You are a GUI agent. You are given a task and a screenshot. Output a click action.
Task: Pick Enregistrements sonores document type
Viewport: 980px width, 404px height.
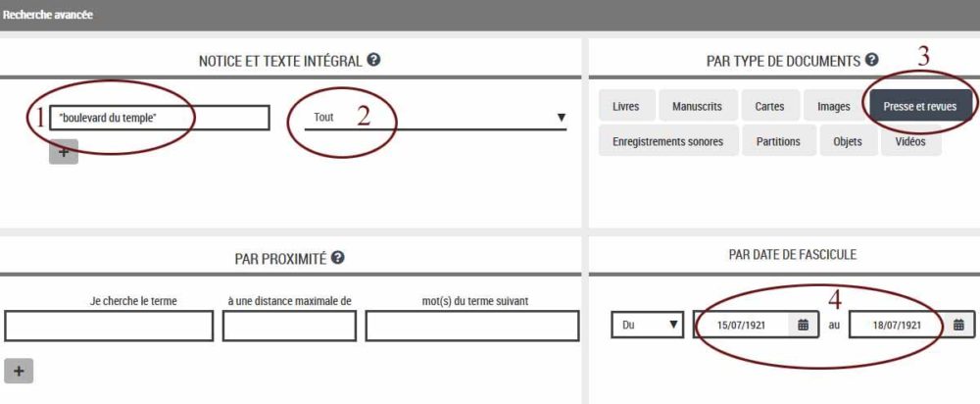pyautogui.click(x=667, y=141)
